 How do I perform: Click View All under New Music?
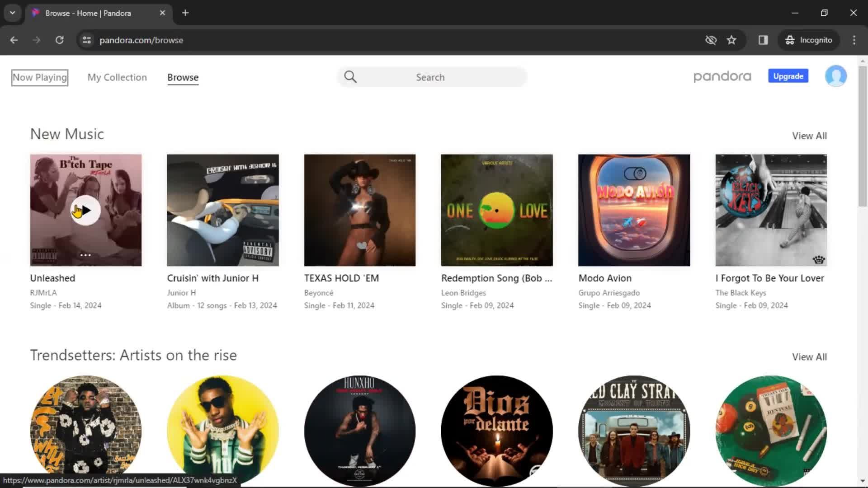[810, 136]
